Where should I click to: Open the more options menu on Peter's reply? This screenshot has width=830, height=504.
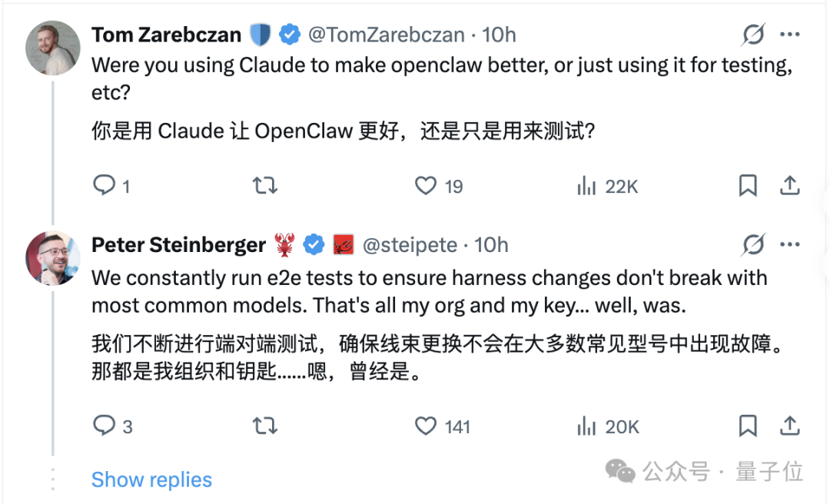point(790,244)
